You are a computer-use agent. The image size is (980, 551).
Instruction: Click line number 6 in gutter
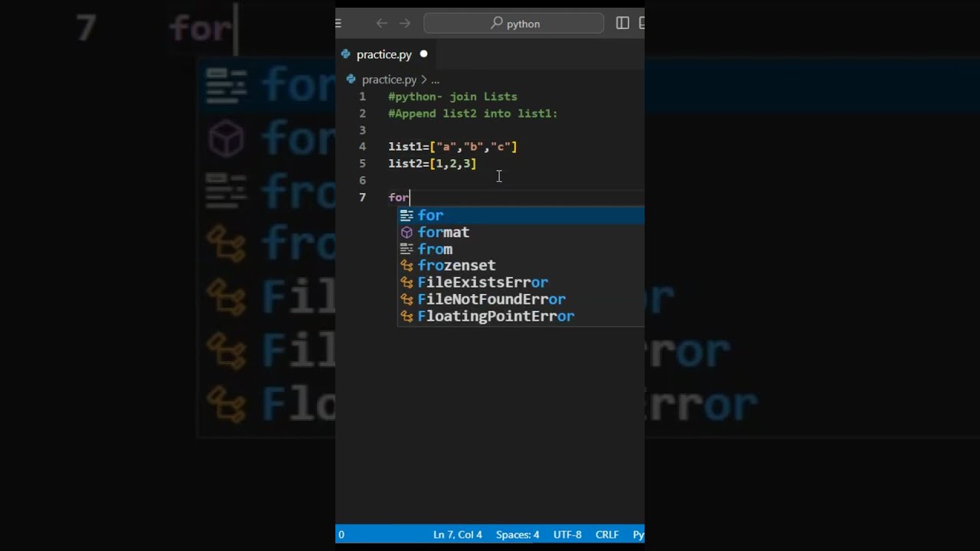(x=362, y=181)
